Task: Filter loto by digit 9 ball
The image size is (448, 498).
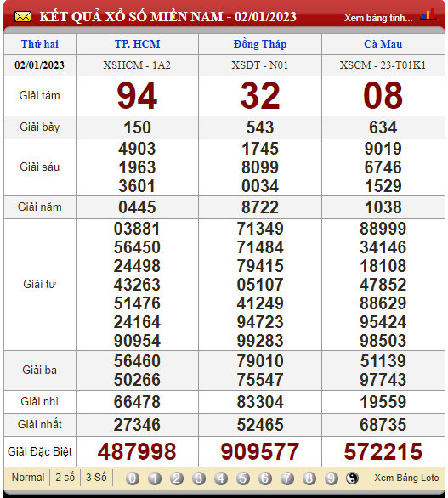Action: pyautogui.click(x=332, y=478)
